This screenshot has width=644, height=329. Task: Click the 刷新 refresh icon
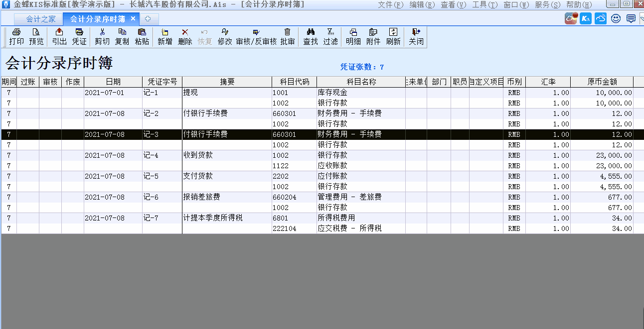pyautogui.click(x=393, y=36)
